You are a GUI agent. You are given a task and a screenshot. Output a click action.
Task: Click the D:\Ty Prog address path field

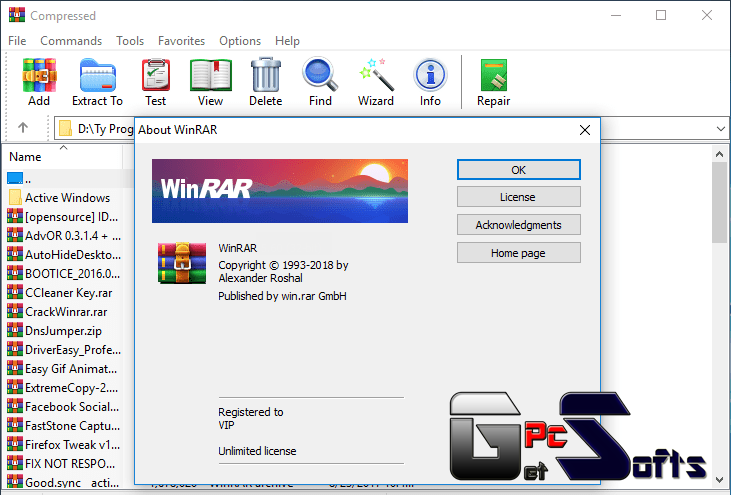[96, 128]
